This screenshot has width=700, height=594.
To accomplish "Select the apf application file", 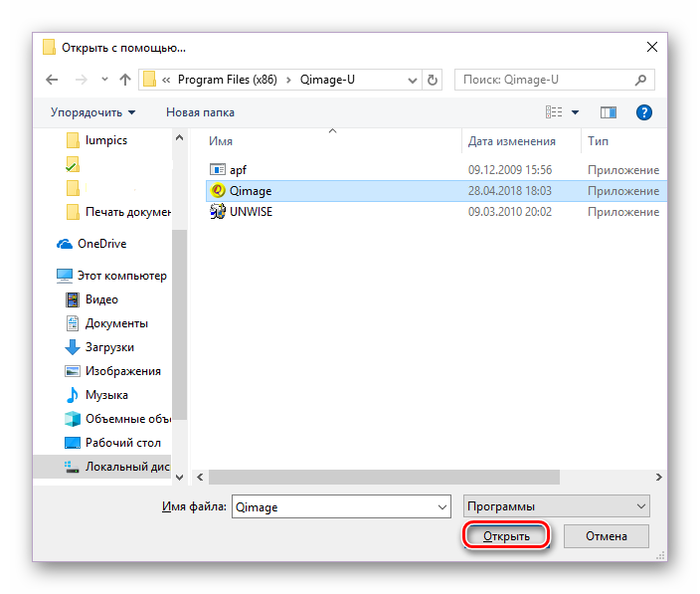I will tap(238, 170).
